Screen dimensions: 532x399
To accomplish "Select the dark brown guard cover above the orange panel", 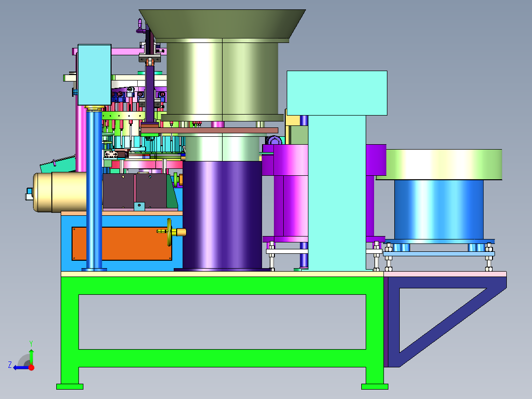I will pos(135,191).
